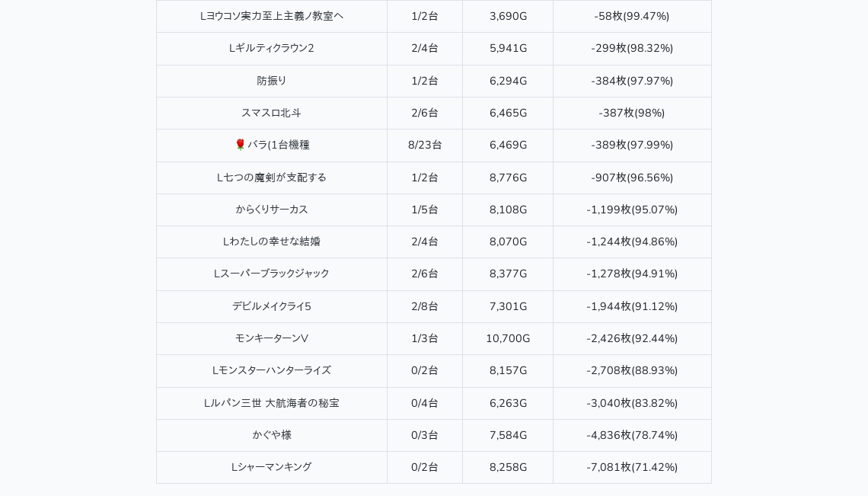The height and width of the screenshot is (496, 868).
Task: Select the 10,700G game count cell
Action: [508, 338]
